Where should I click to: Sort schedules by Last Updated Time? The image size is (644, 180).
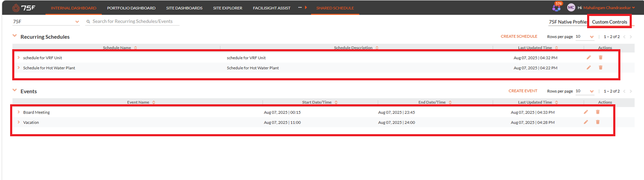[x=557, y=48]
